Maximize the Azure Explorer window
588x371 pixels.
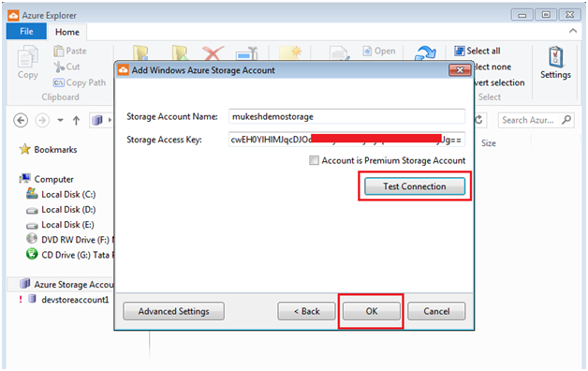click(546, 15)
